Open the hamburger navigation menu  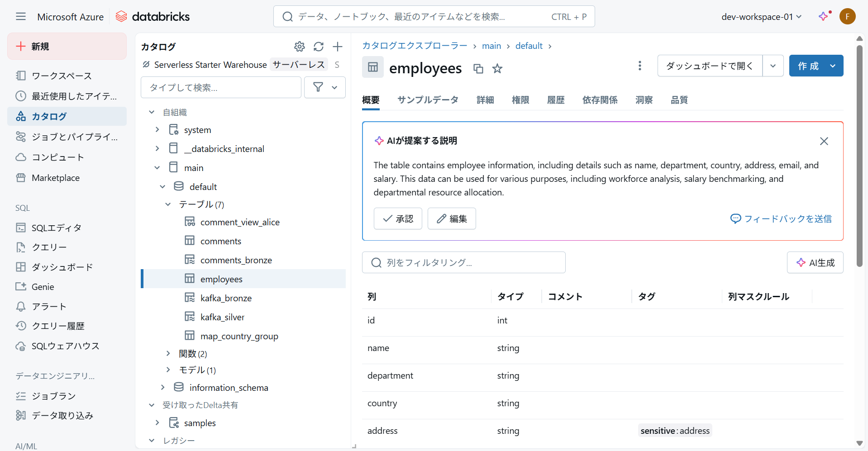click(x=21, y=17)
